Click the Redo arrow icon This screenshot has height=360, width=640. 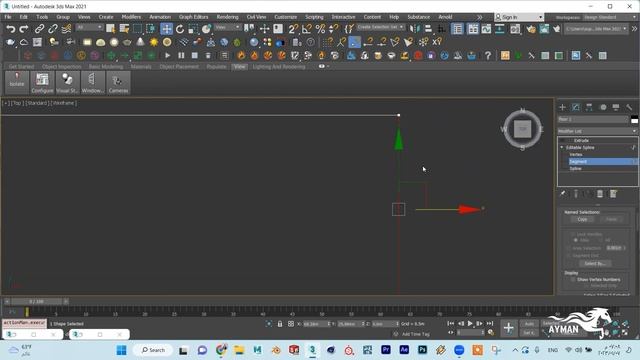point(24,29)
